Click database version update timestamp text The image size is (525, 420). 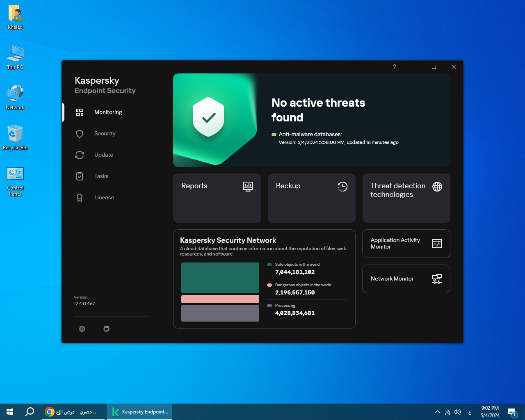coord(339,142)
